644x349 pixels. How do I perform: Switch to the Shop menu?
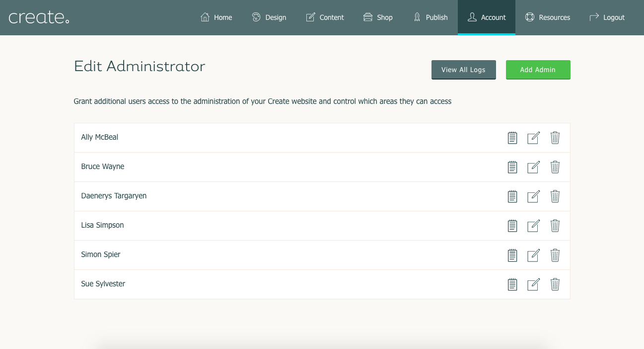click(378, 17)
